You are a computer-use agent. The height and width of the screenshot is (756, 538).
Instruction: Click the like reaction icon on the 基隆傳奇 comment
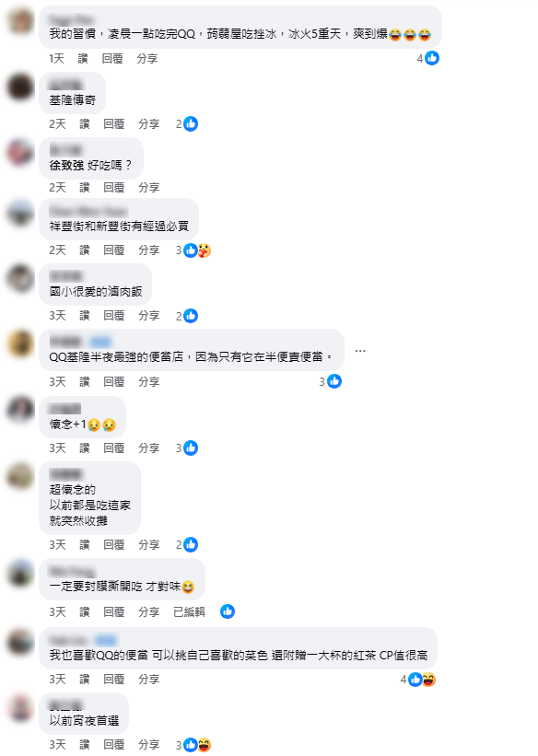click(x=191, y=124)
